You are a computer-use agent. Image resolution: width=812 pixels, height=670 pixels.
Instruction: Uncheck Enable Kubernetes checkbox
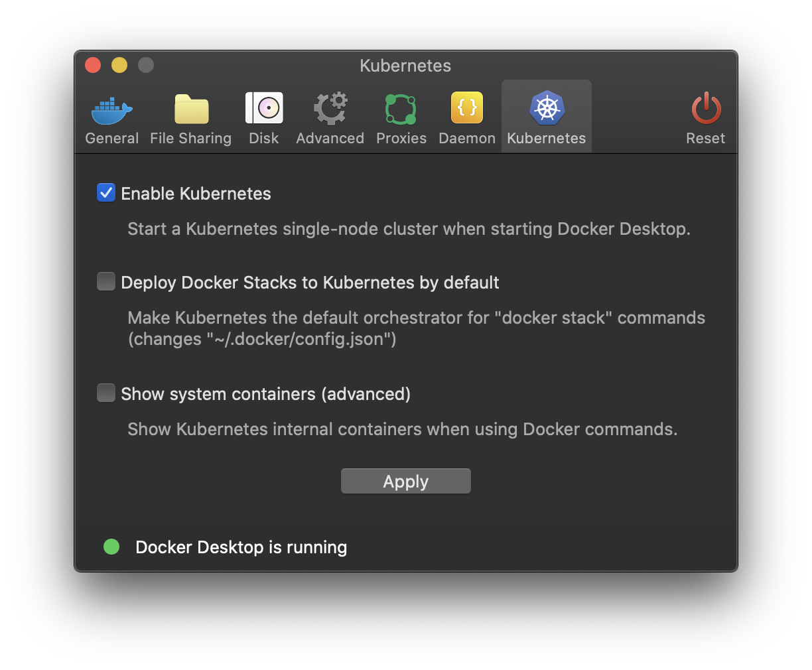(x=106, y=192)
